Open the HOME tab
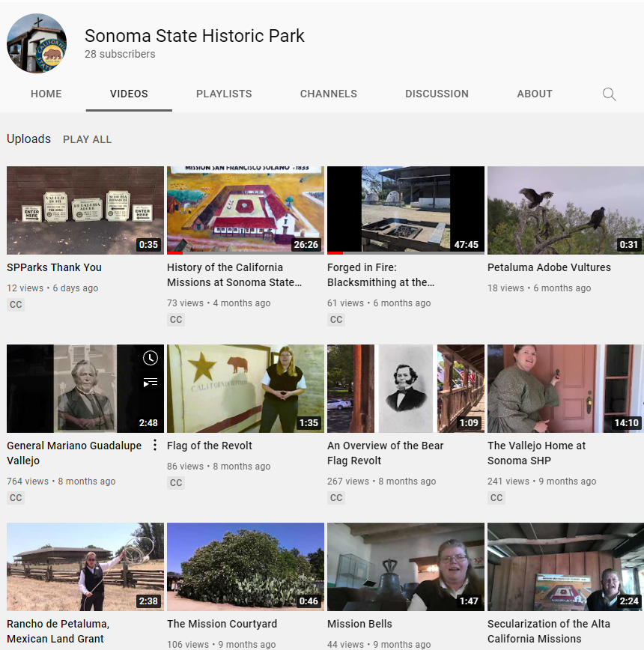The image size is (644, 650). pyautogui.click(x=46, y=94)
